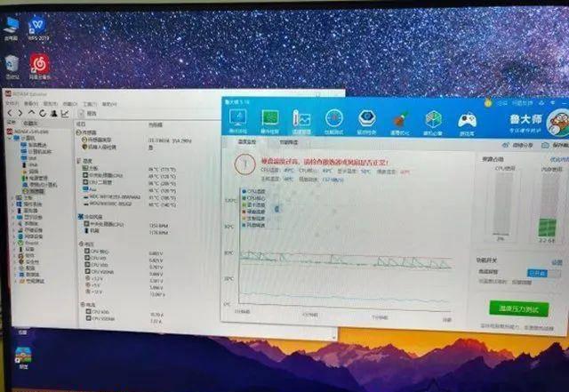The height and width of the screenshot is (392, 569).
Task: Expand the 主板 tree node in AIDA64
Action: (12, 198)
